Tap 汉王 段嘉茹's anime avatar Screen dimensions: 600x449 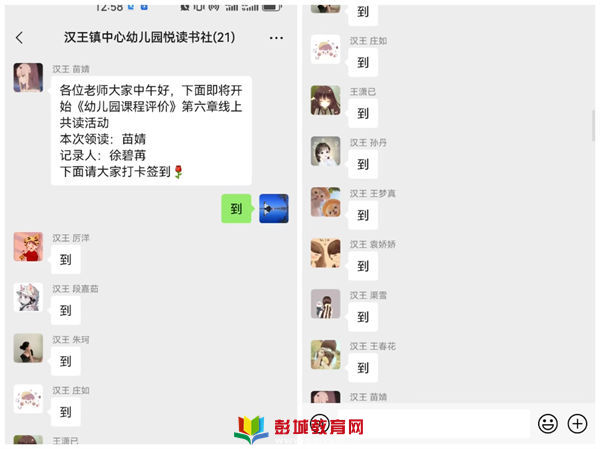pos(28,297)
